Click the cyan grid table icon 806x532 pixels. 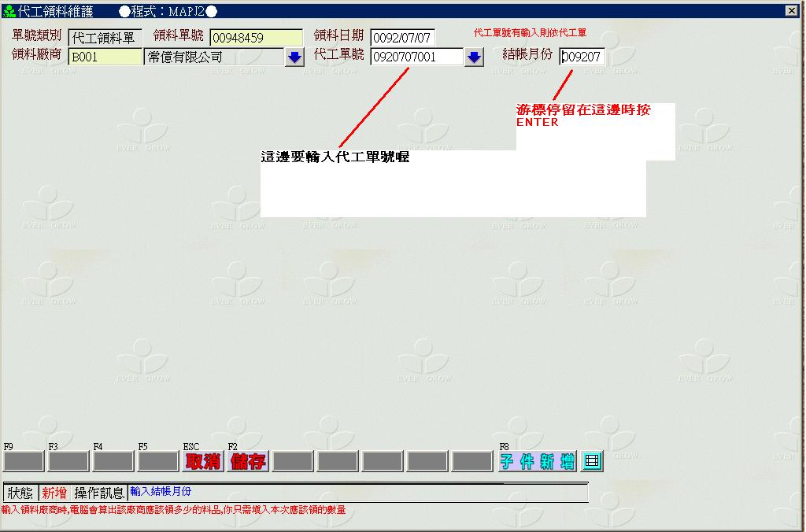(592, 462)
